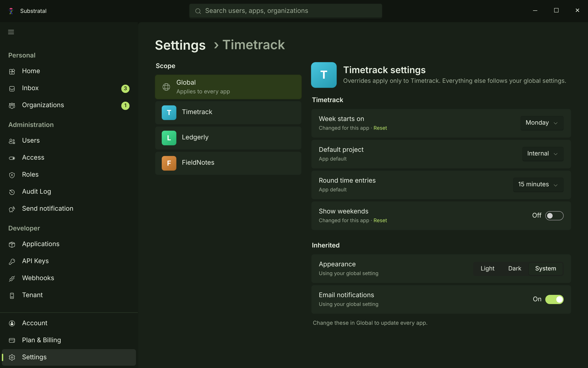588x368 pixels.
Task: Click the Webhooks plug icon
Action: pyautogui.click(x=12, y=279)
